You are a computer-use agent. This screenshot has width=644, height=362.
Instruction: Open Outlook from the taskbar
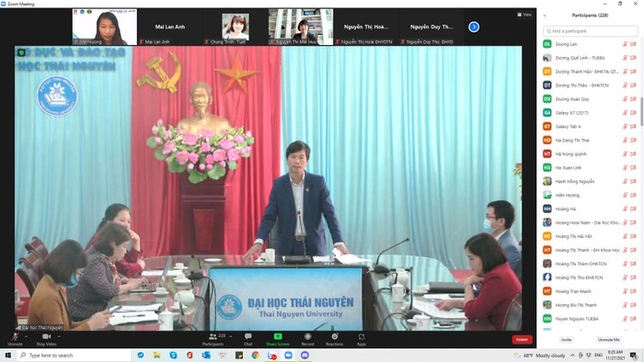tap(206, 356)
